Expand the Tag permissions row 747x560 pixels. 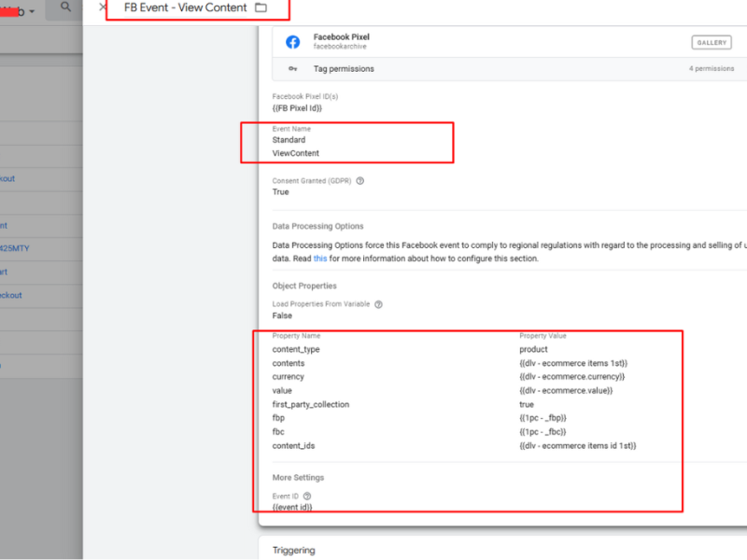(509, 69)
